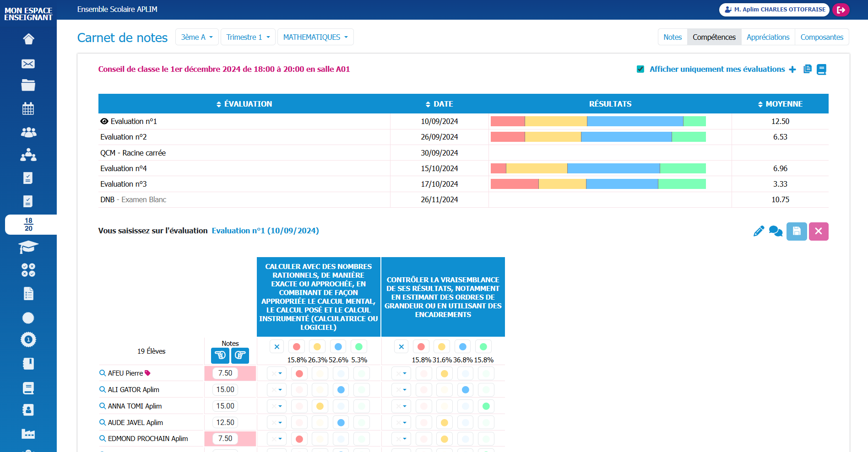Expand the 3ème A class dropdown
868x452 pixels.
(197, 37)
